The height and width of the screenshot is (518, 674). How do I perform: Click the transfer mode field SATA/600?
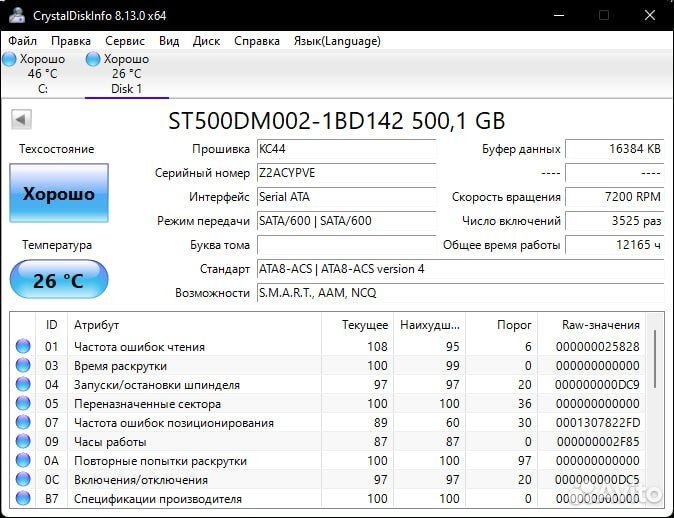coord(346,221)
